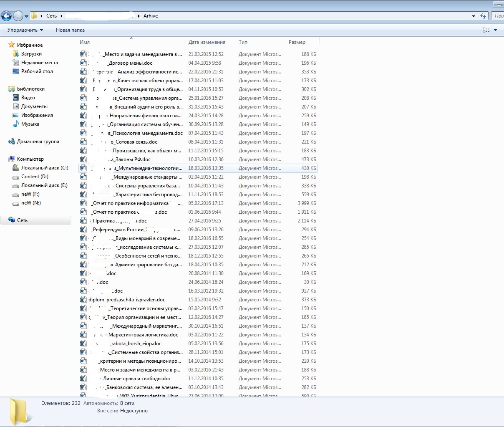
Task: Click the Новая папка button
Action: [x=70, y=30]
